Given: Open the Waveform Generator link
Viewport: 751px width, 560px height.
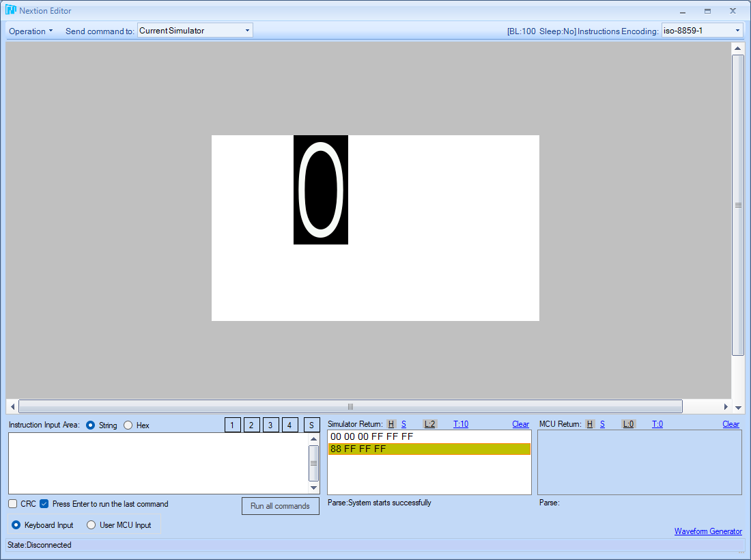Looking at the screenshot, I should (x=708, y=531).
